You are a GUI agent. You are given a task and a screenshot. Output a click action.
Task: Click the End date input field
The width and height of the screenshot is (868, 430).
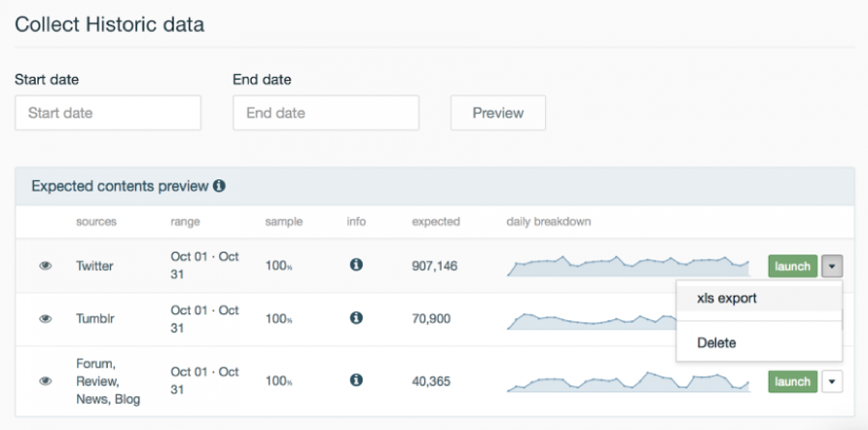326,113
